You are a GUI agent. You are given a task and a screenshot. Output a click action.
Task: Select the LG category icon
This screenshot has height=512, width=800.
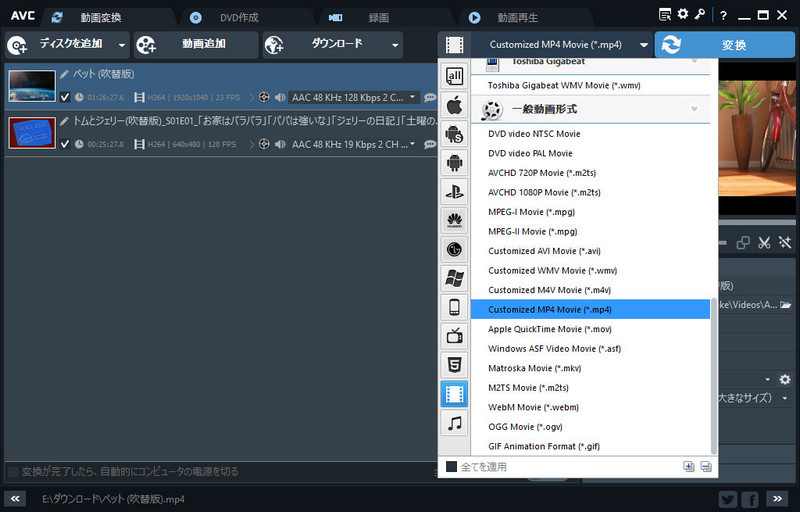(454, 249)
